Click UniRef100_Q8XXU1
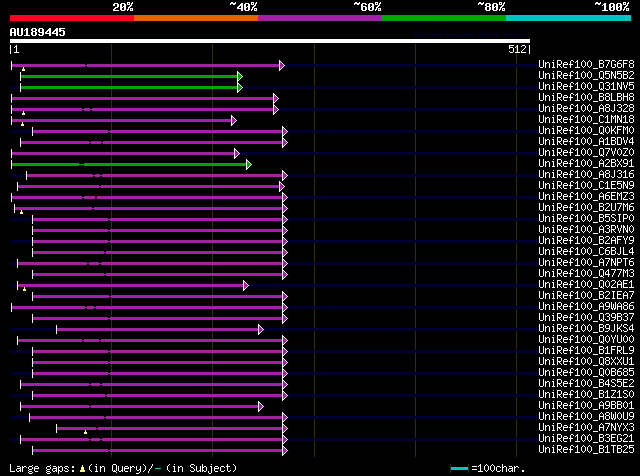Image resolution: width=640 pixels, height=476 pixels. click(586, 362)
